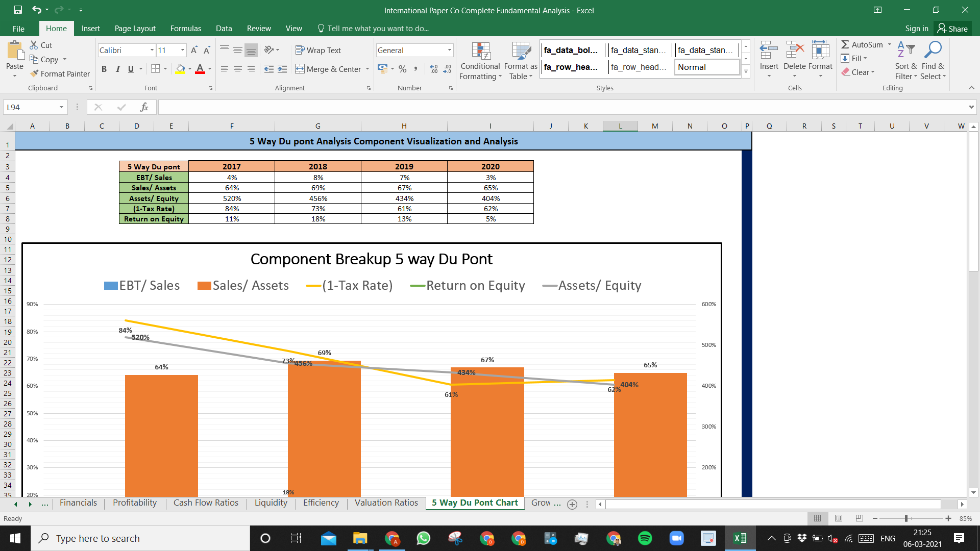The image size is (980, 551).
Task: Add a new sheet with plus icon
Action: [x=572, y=504]
